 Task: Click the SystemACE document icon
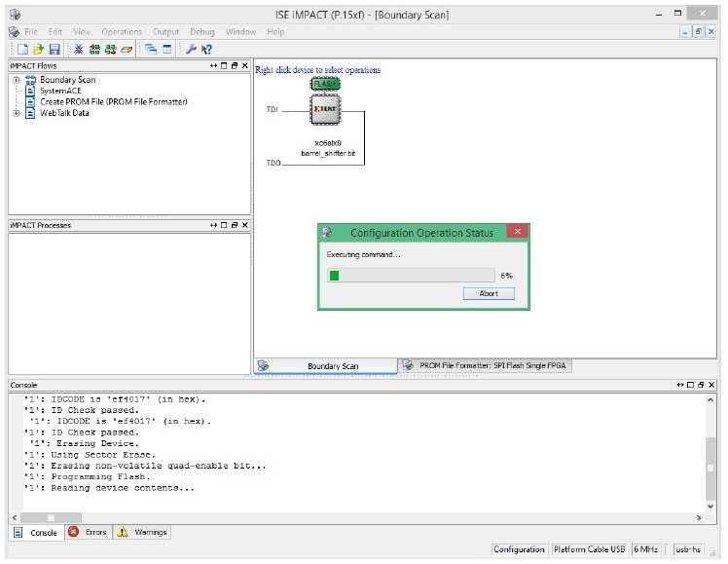pos(30,91)
